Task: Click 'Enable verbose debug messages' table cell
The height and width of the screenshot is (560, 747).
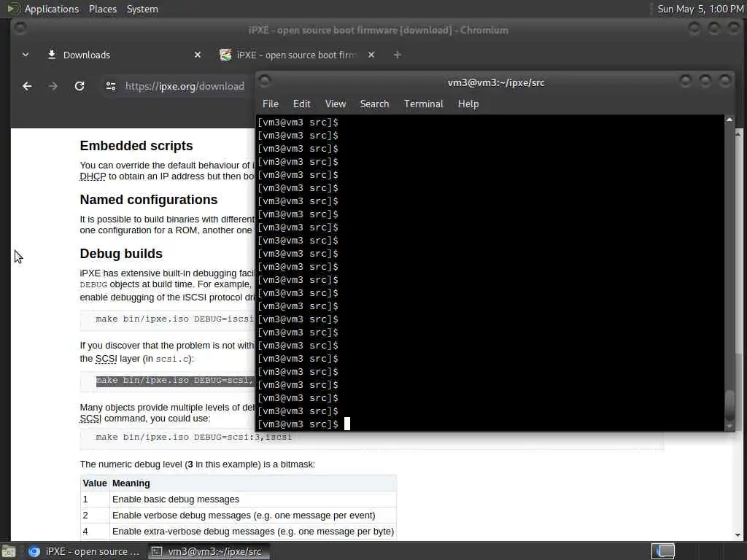Action: coord(253,516)
